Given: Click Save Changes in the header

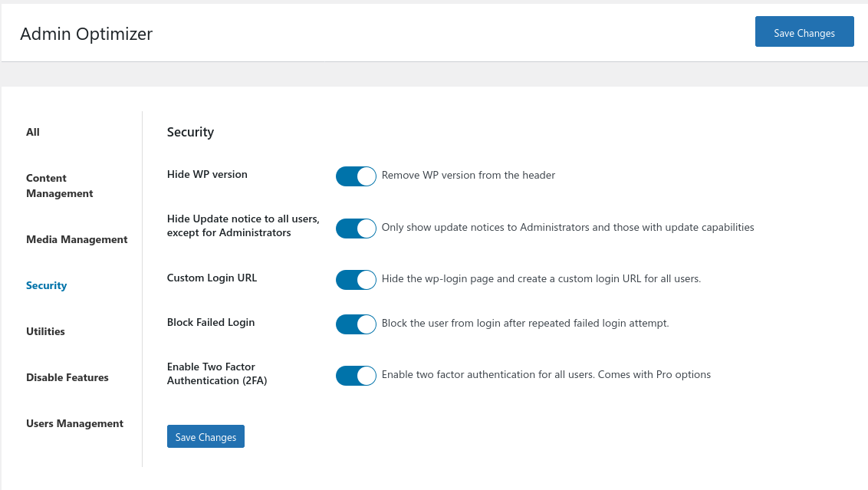Looking at the screenshot, I should point(804,31).
